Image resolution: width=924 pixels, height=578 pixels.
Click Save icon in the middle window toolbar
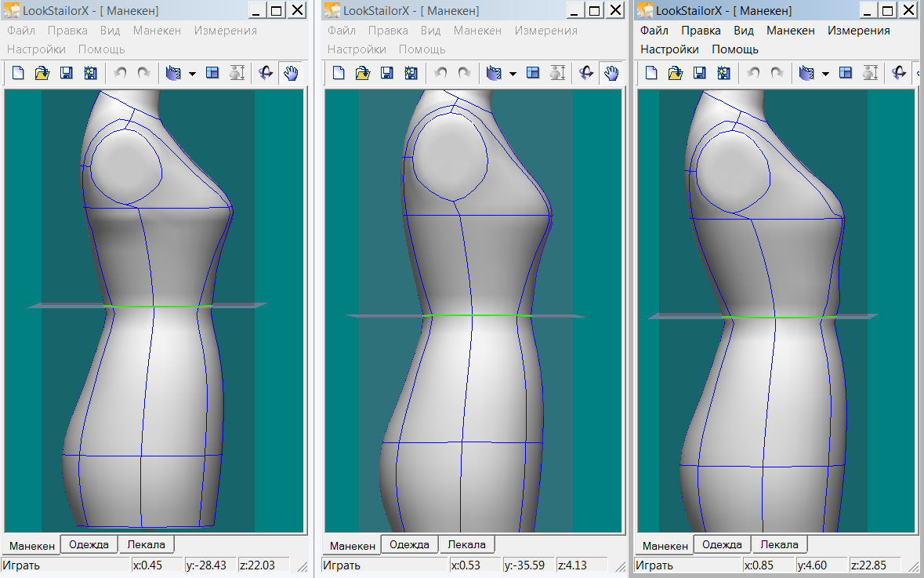point(387,73)
